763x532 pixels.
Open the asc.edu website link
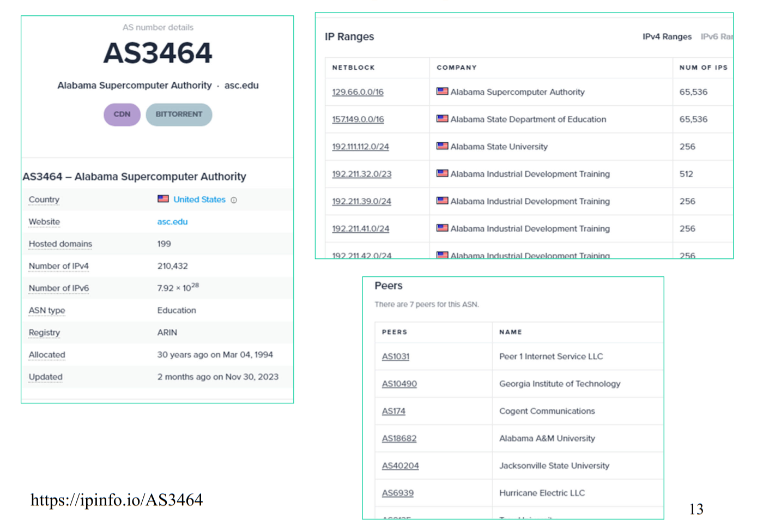[x=172, y=222]
